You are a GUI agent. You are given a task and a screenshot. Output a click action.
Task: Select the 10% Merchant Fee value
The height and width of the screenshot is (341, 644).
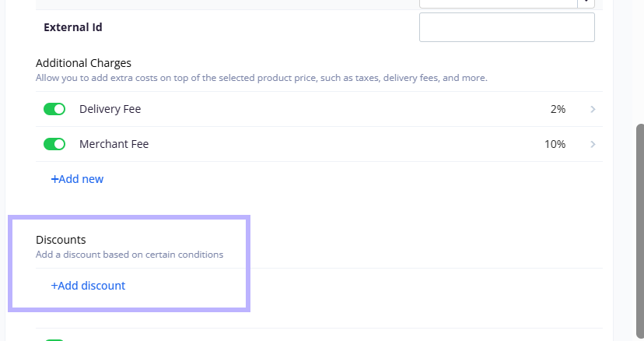click(555, 144)
